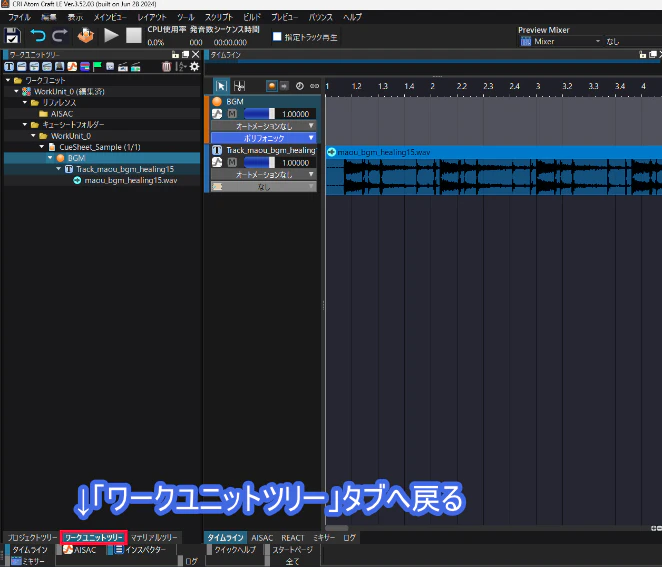Click the lock icon of work unit tree panel

pos(176,54)
